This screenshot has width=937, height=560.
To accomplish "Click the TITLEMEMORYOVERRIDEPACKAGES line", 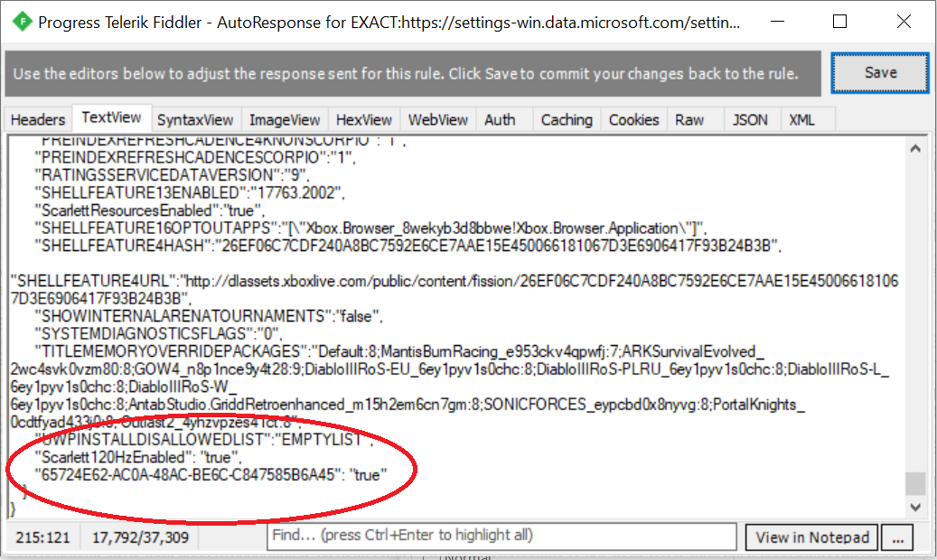I will point(449,387).
